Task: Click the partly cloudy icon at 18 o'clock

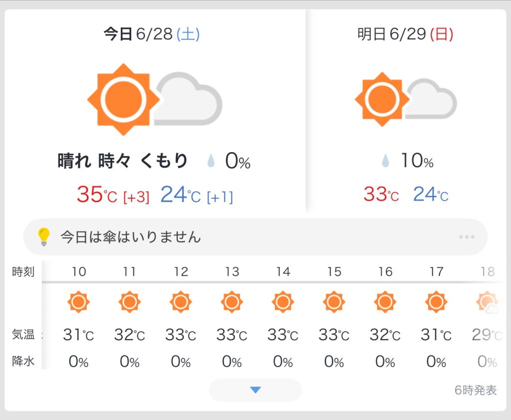Action: pos(488,303)
